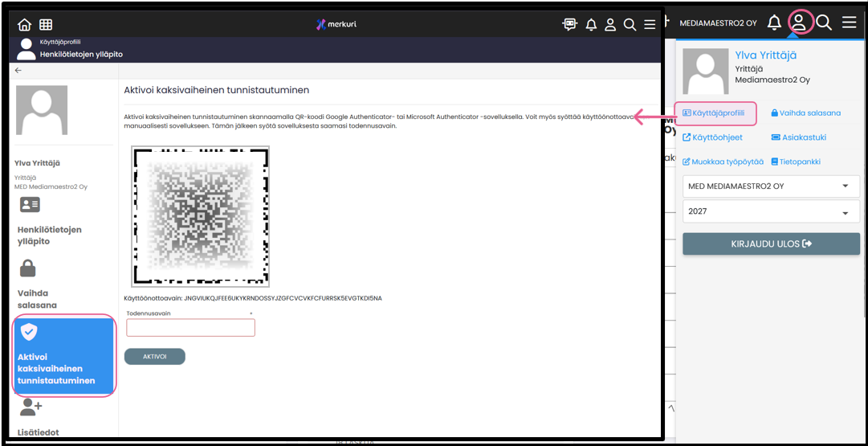This screenshot has height=446, width=868.
Task: Click the search magnifier in right panel
Action: point(824,23)
